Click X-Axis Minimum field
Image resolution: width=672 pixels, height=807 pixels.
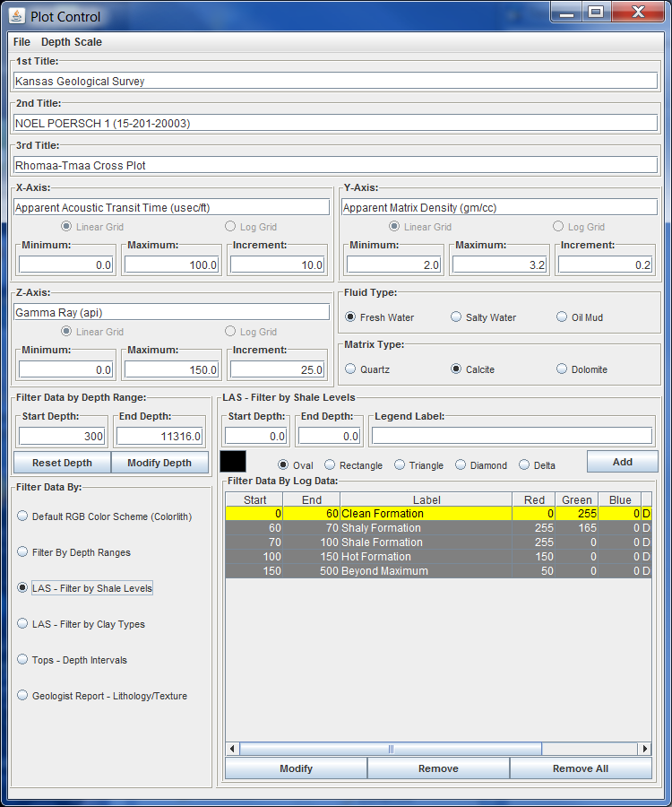click(65, 265)
